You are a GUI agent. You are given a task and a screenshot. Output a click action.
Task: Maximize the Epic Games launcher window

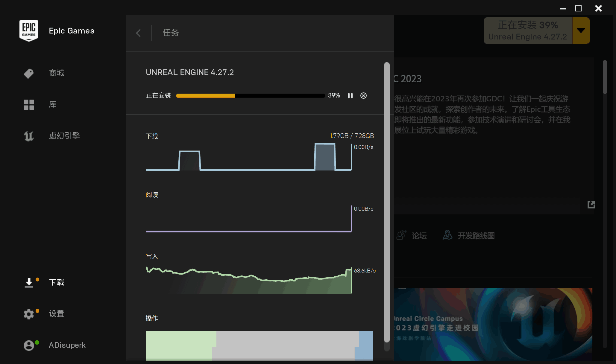[x=579, y=9]
